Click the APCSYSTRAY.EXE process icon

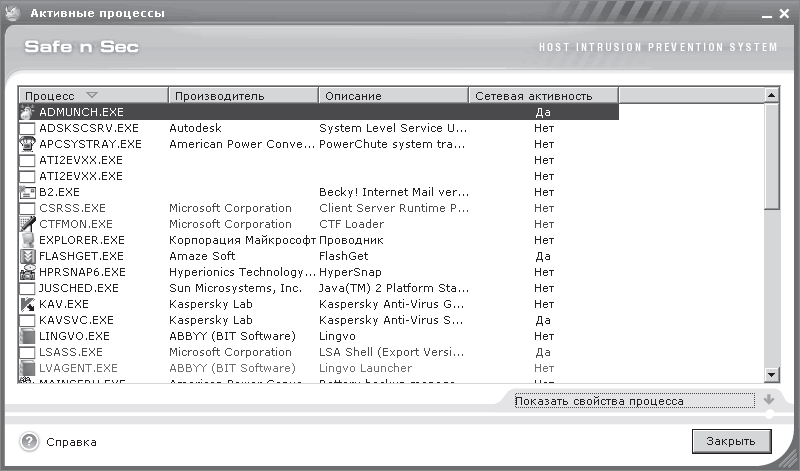[27, 144]
